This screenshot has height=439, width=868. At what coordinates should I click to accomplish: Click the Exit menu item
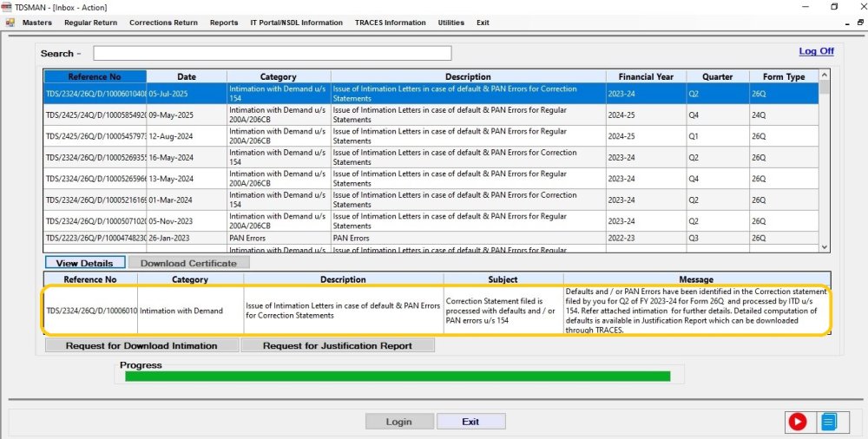pos(483,23)
